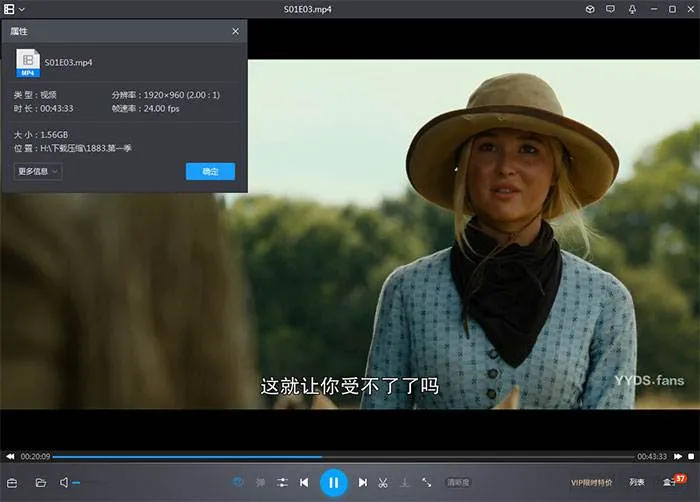Open the player main menu logo icon

coord(9,9)
